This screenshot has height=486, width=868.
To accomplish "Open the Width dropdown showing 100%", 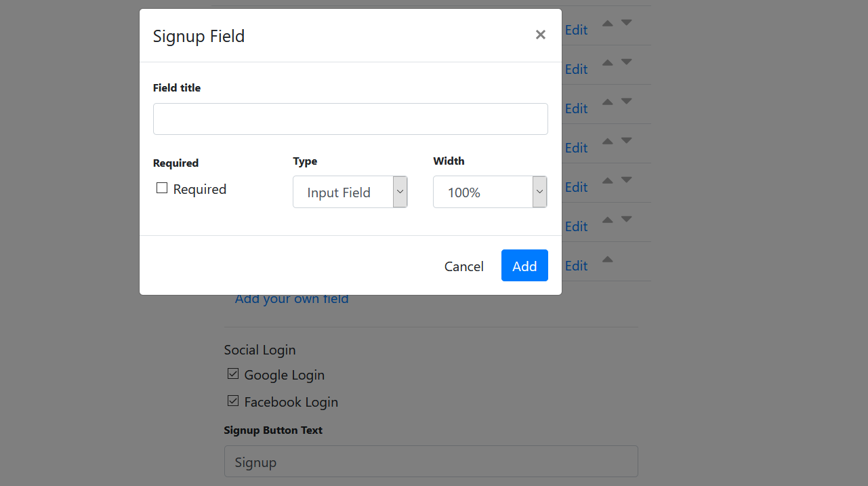I will 490,192.
